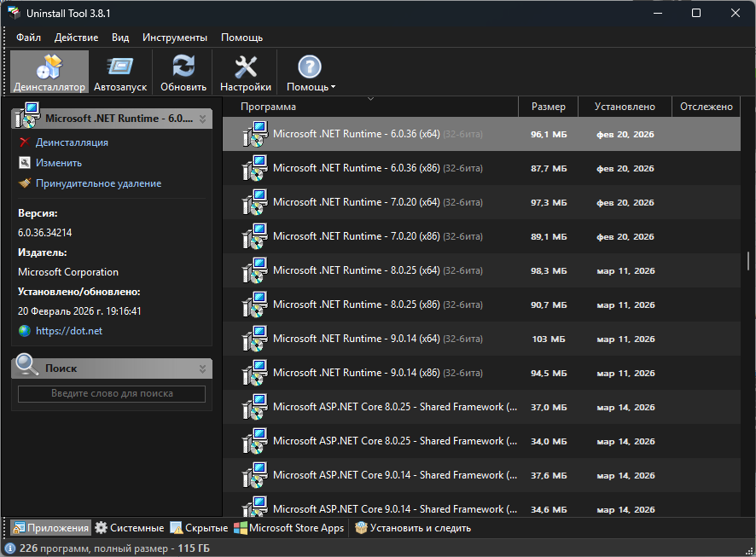
Task: Open the Автозапуск startup manager
Action: click(120, 73)
